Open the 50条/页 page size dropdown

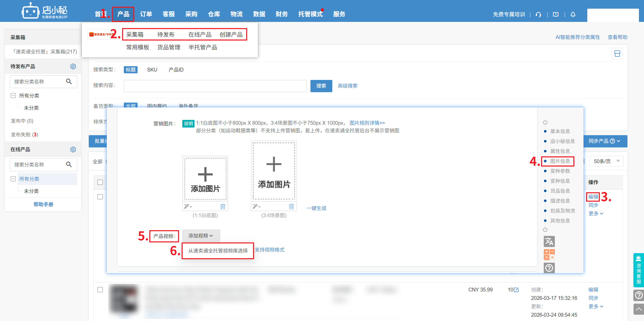[606, 161]
